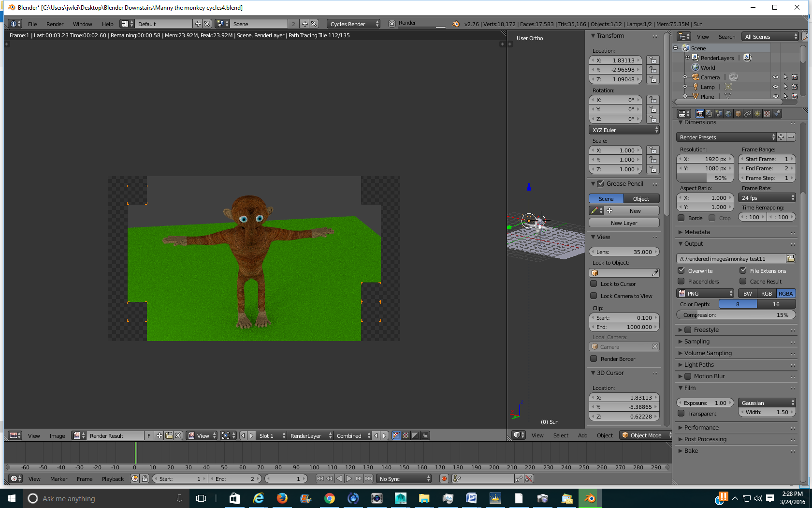
Task: Open the lamp Data properties tab sun icon
Action: 757,114
